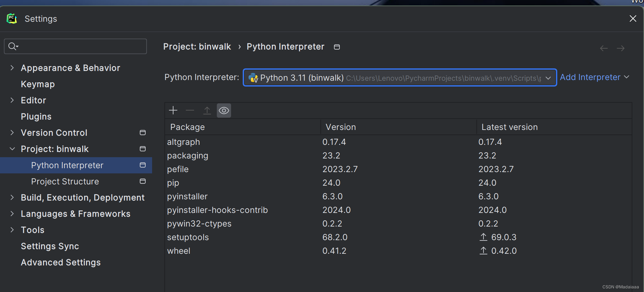Click the minus icon to uninstall package
This screenshot has width=644, height=292.
[190, 111]
